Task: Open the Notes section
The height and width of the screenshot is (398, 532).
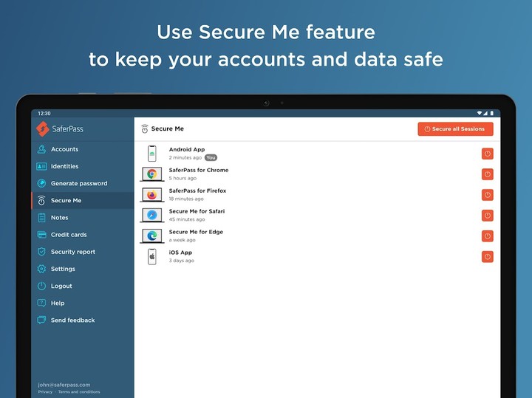Action: pos(83,218)
